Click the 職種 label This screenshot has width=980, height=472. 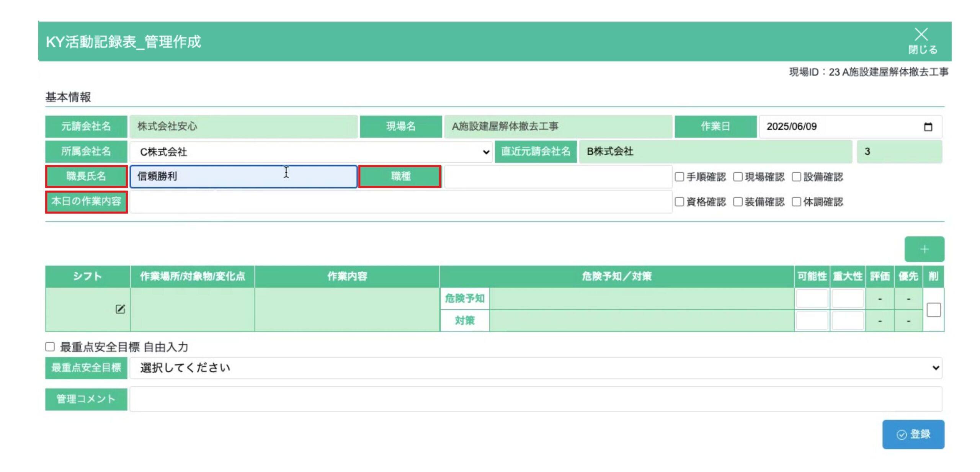point(400,176)
